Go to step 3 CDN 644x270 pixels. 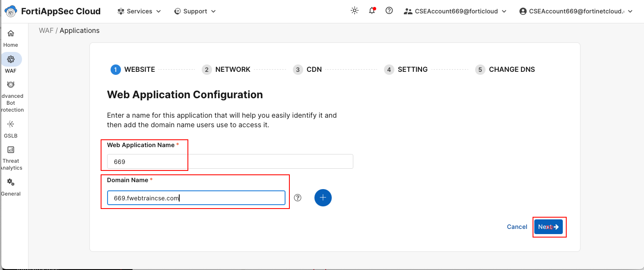point(307,69)
